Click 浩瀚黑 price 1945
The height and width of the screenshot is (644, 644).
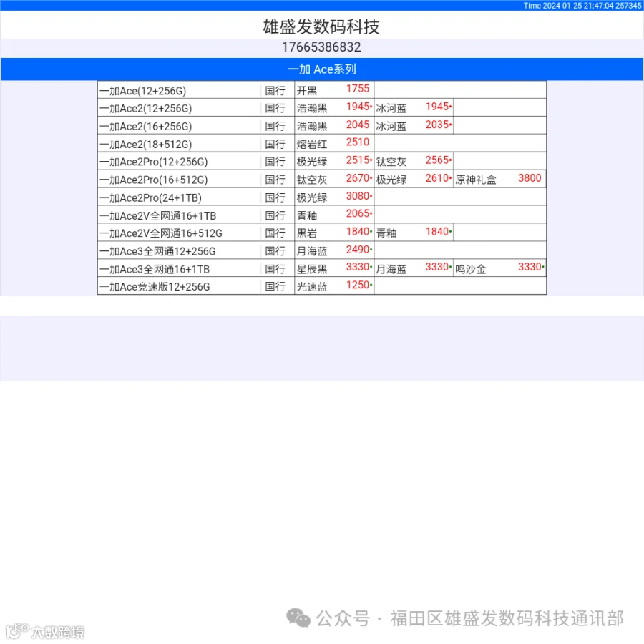pyautogui.click(x=358, y=107)
